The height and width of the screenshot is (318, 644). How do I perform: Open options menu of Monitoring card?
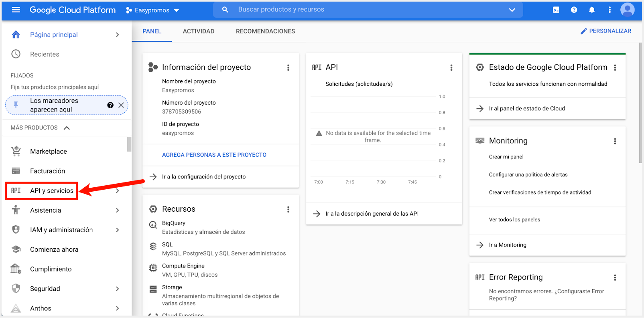(615, 141)
